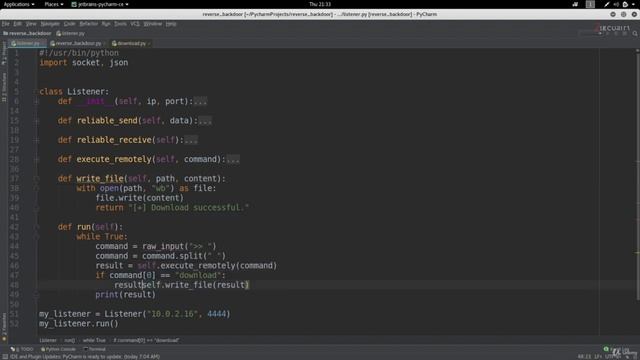Open the Favorites tool window sidebar button
Screen dimensions: 640x360
point(4,327)
